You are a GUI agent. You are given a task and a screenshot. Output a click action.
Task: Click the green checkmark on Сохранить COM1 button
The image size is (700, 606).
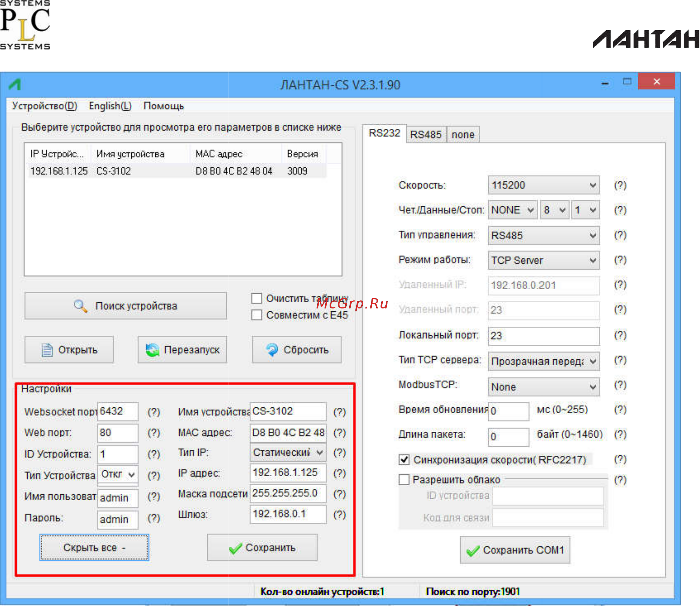point(473,551)
